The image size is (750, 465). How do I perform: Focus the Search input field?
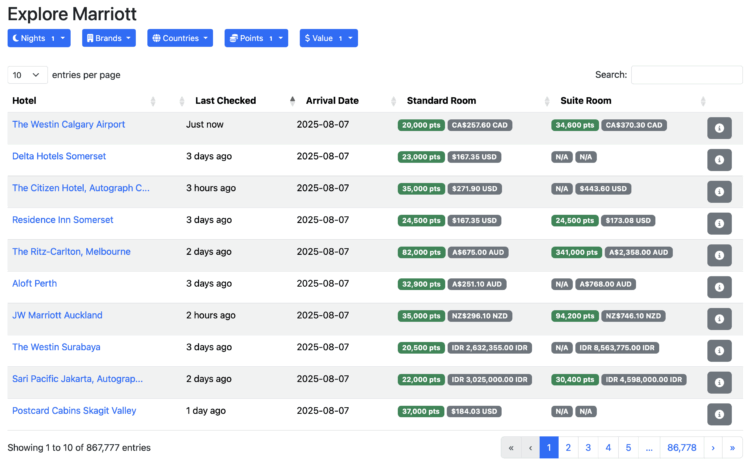click(x=686, y=75)
